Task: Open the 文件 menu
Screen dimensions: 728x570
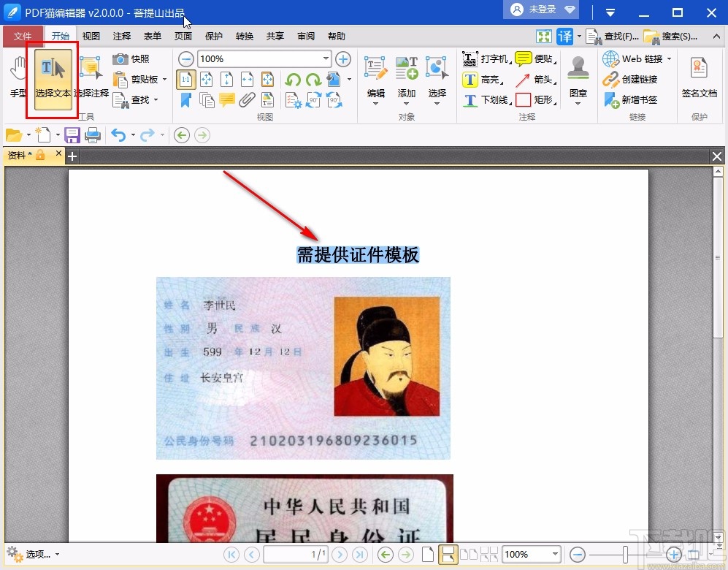Action: pos(23,36)
